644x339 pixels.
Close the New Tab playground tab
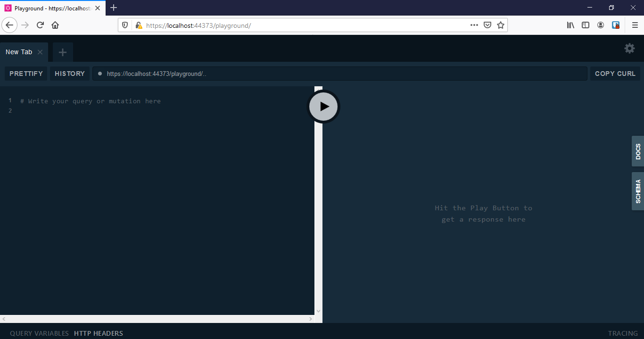(x=40, y=52)
